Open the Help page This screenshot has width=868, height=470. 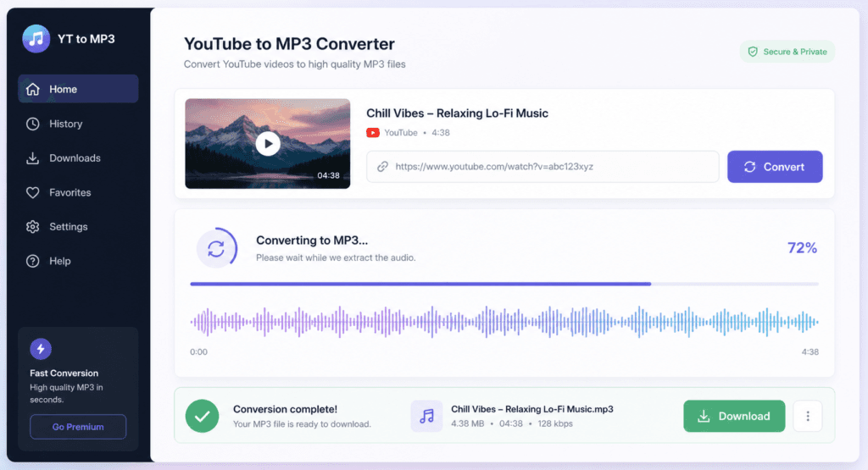pyautogui.click(x=78, y=261)
